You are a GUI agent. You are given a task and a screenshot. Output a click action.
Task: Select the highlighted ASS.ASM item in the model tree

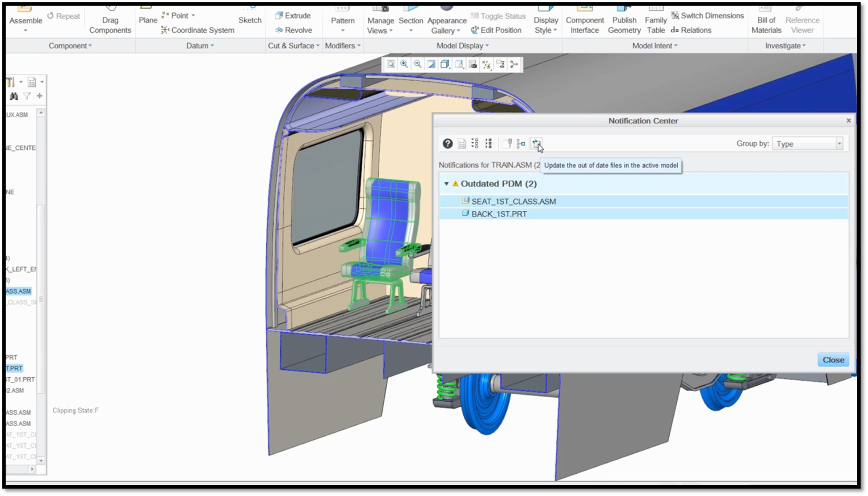tap(18, 291)
